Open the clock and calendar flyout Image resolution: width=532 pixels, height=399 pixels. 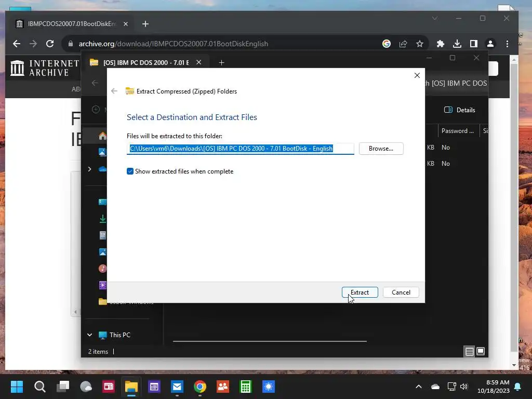[x=494, y=387]
